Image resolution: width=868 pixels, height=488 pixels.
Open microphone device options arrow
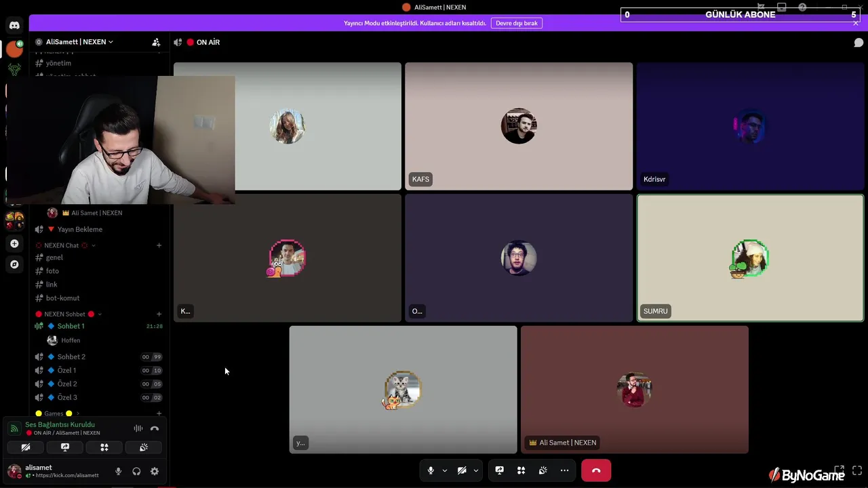coord(445,470)
